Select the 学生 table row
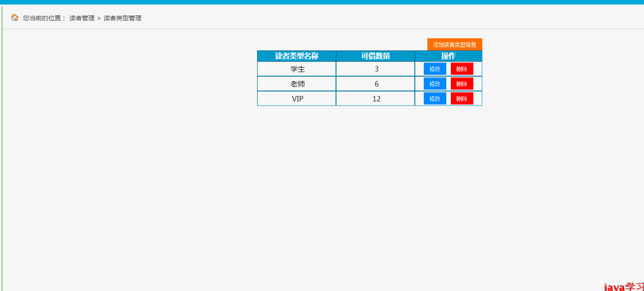This screenshot has width=644, height=291. pyautogui.click(x=296, y=69)
